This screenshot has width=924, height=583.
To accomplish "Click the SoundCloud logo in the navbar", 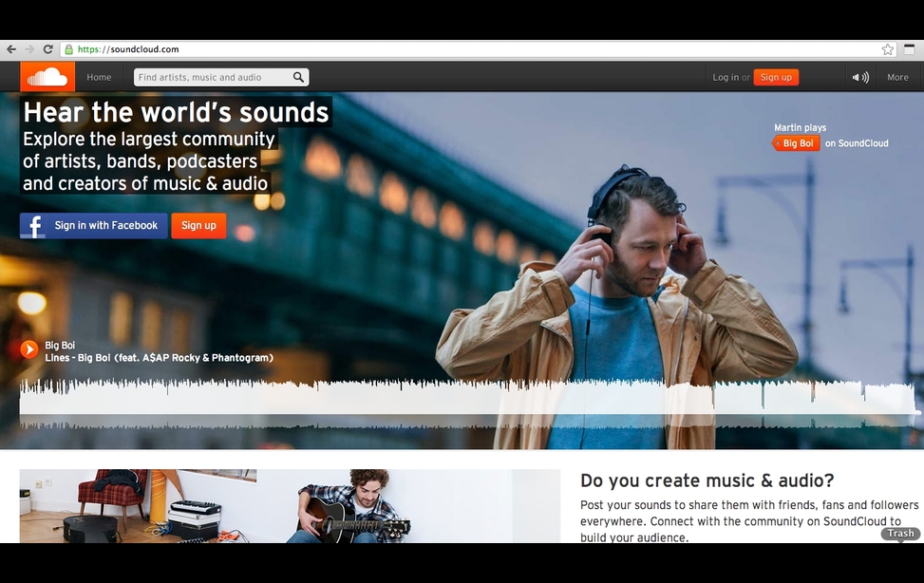I will (x=47, y=77).
